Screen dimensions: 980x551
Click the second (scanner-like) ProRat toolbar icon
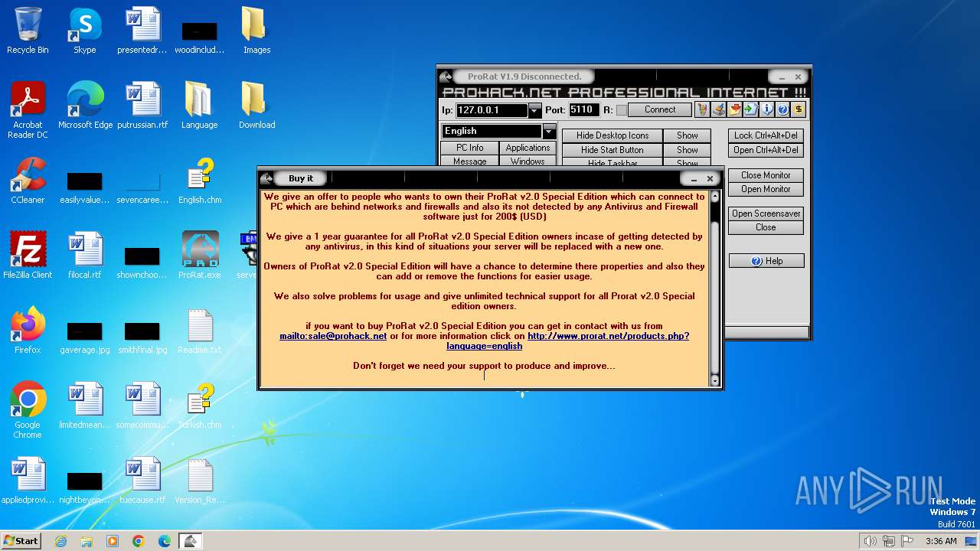tap(718, 110)
